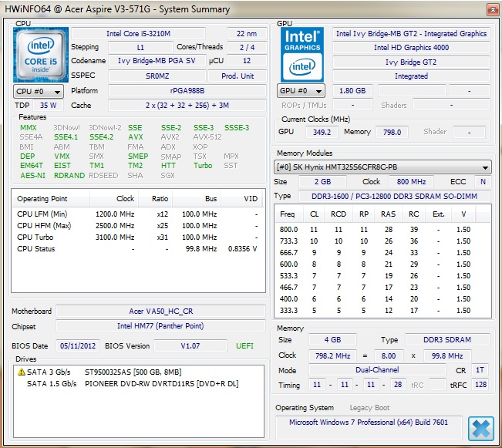This screenshot has height=448, width=502.
Task: Click the green UEFI indicator
Action: (x=244, y=346)
